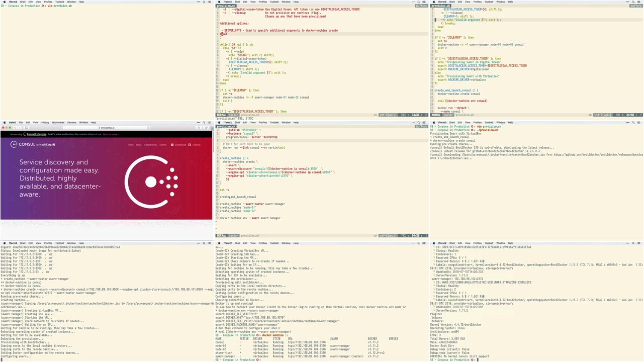
Task: Click the 'Architecture: amd64' line
Action: pyautogui.click(x=444, y=331)
